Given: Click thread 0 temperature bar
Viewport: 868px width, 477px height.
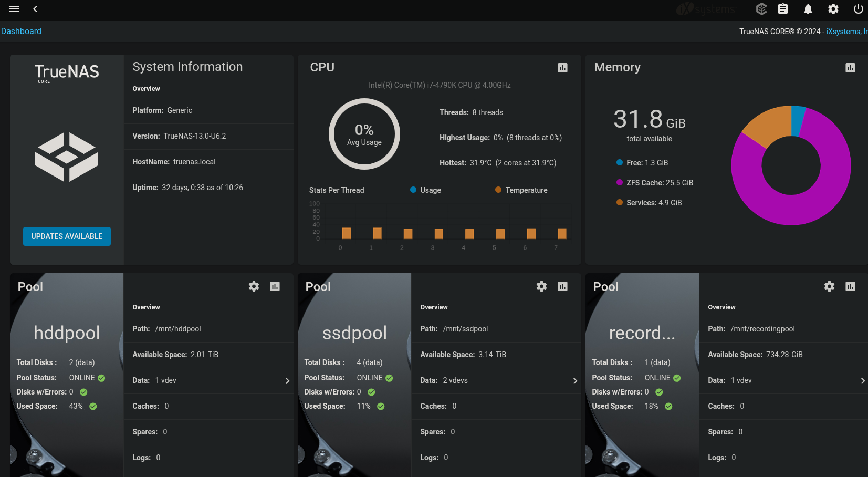Looking at the screenshot, I should click(x=347, y=233).
